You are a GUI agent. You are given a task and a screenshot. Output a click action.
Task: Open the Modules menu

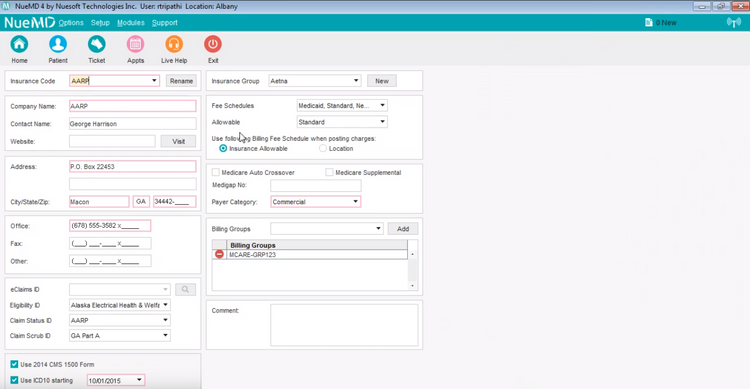(131, 22)
